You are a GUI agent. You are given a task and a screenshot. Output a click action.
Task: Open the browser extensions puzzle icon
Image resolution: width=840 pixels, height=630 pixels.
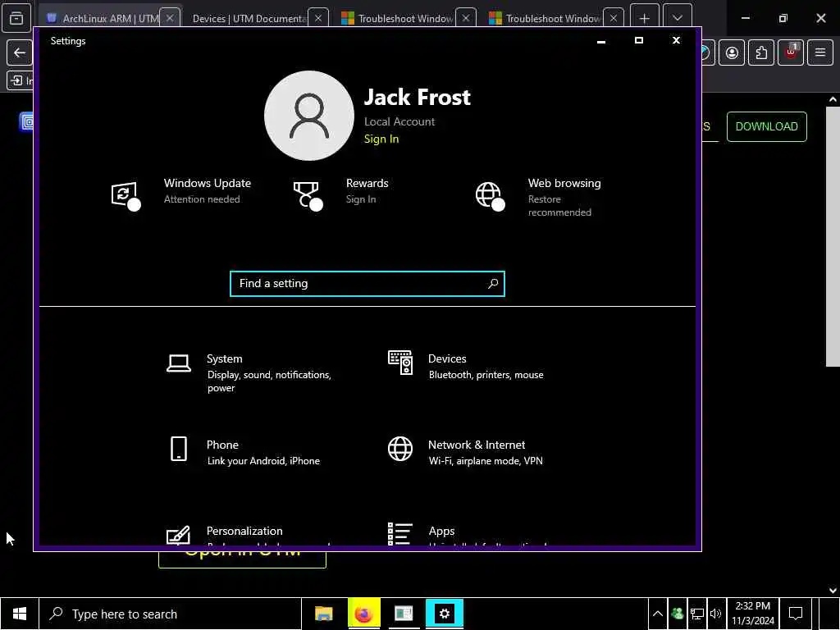pyautogui.click(x=761, y=52)
